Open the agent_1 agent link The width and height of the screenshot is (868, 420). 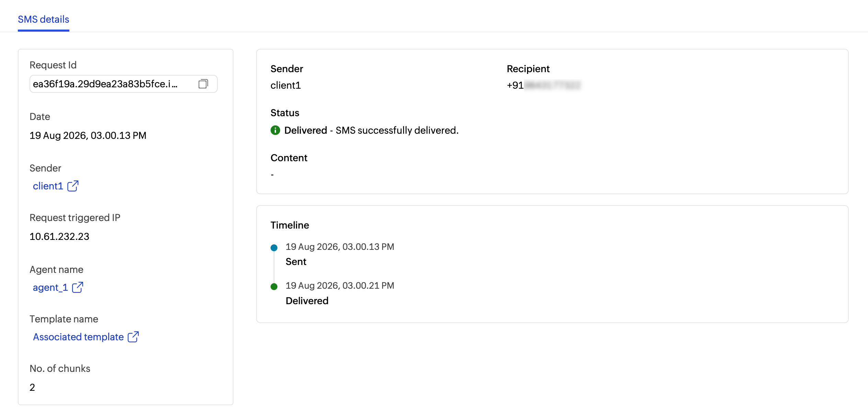pyautogui.click(x=50, y=287)
